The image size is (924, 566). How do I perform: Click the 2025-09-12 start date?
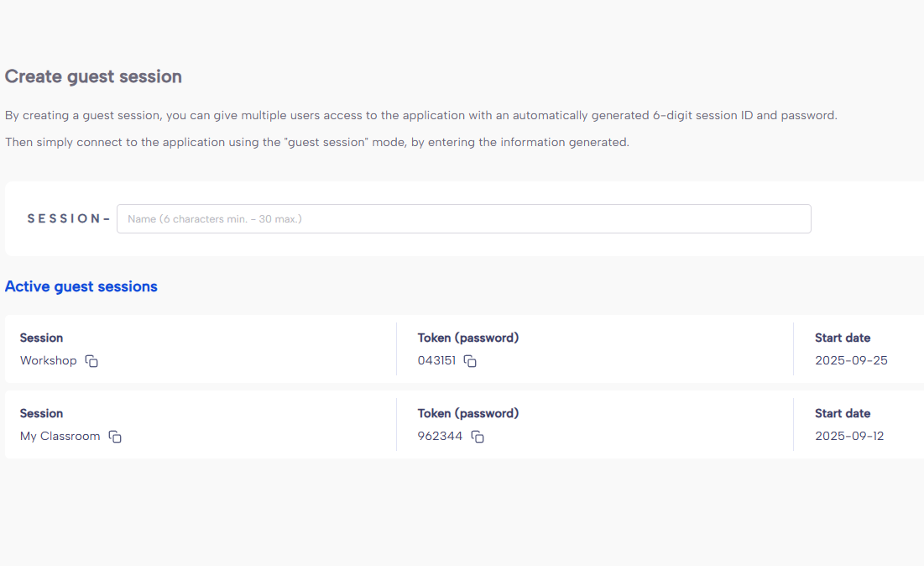pyautogui.click(x=849, y=436)
